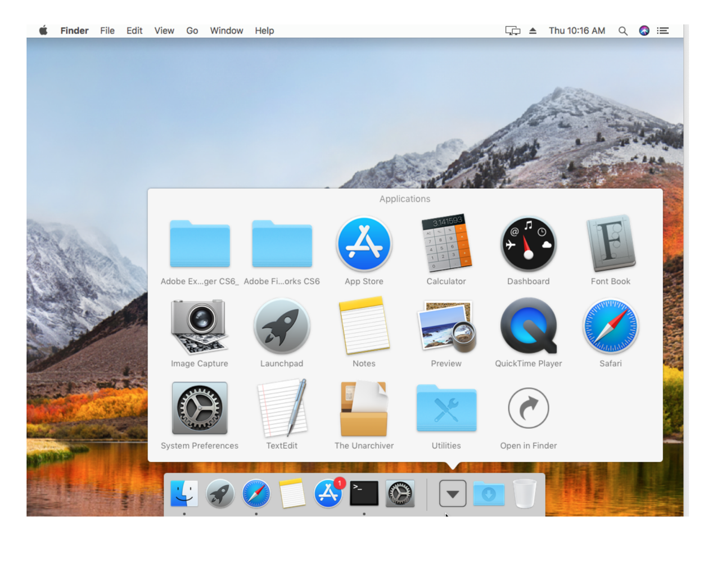The image size is (716, 588).
Task: Click the clock showing Thu 10:16 AM
Action: click(577, 31)
